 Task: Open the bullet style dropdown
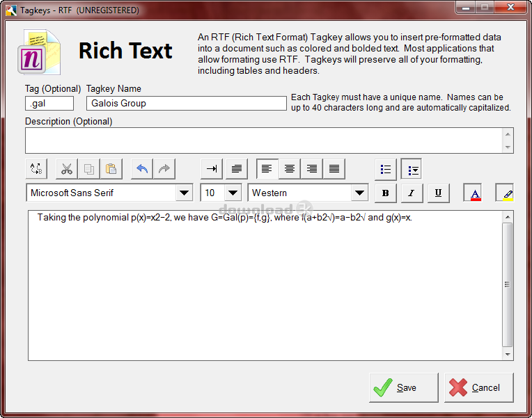(x=412, y=169)
